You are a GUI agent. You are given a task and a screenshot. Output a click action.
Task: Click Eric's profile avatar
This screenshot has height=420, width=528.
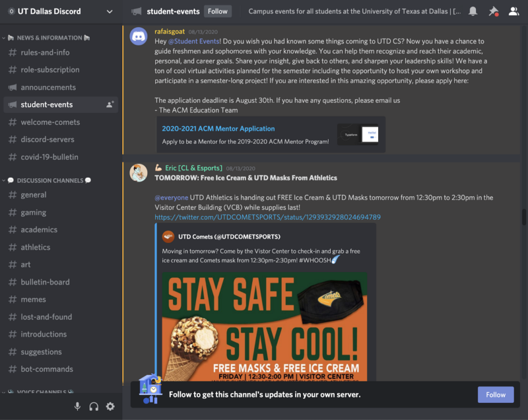pos(139,173)
